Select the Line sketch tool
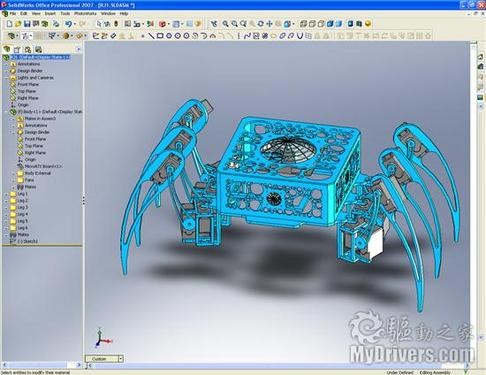This screenshot has width=486, height=375. tap(152, 36)
